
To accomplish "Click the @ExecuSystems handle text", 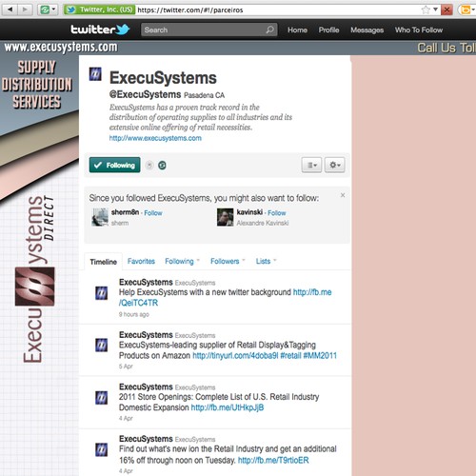I will (x=145, y=94).
